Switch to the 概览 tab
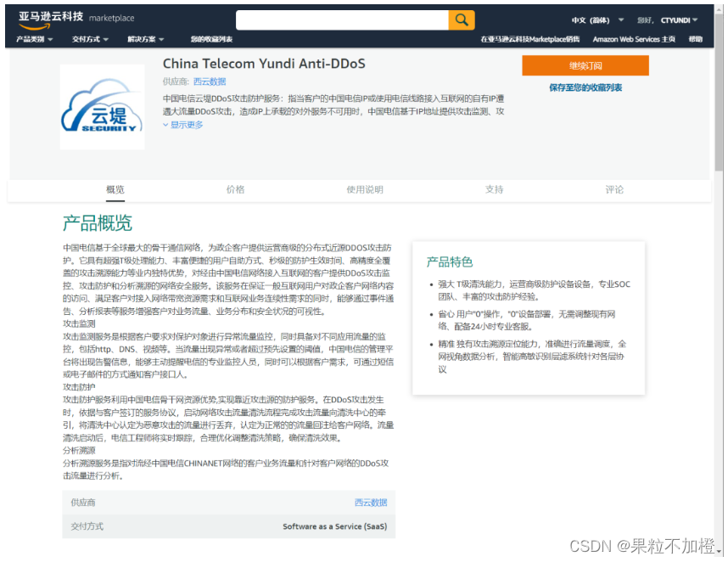Screen dimensions: 728x562 (x=115, y=189)
